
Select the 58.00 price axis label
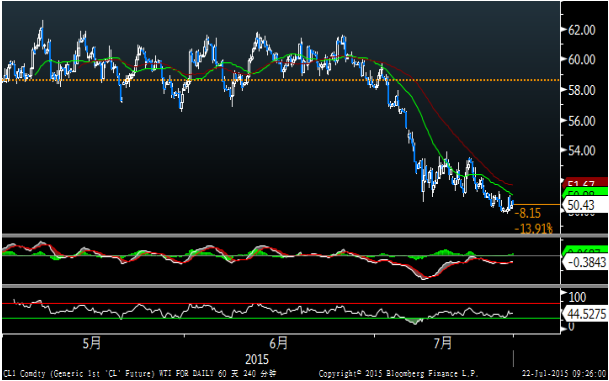click(581, 90)
